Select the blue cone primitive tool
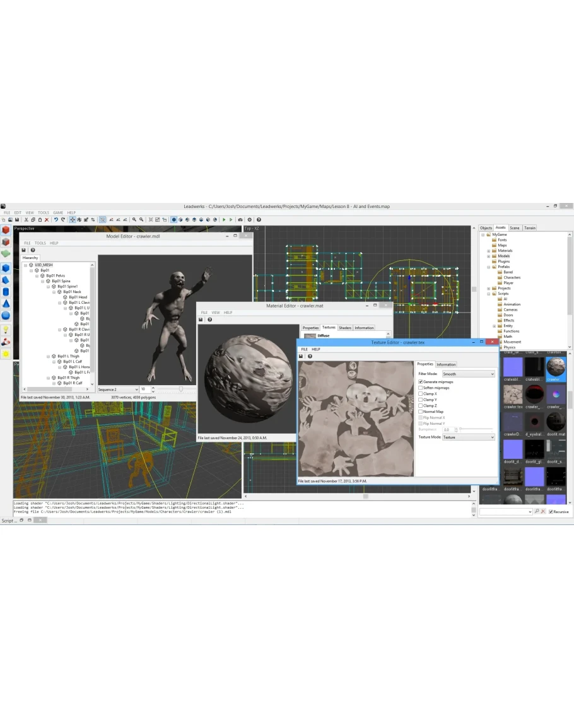Screen dimensions: 574x728 coord(6,304)
